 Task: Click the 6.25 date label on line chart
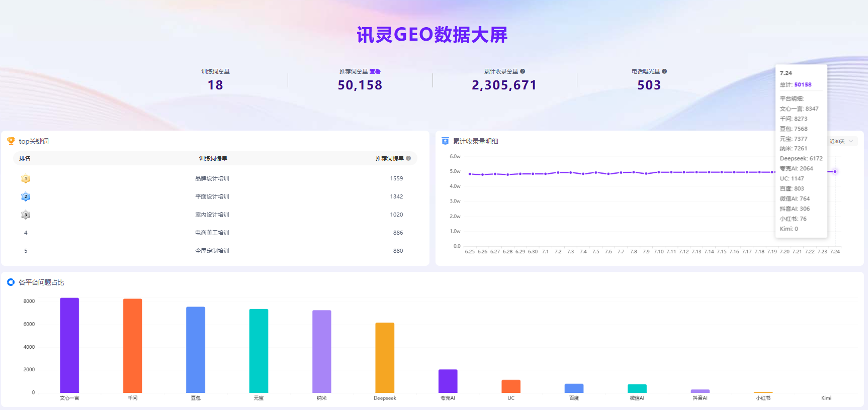coord(470,252)
